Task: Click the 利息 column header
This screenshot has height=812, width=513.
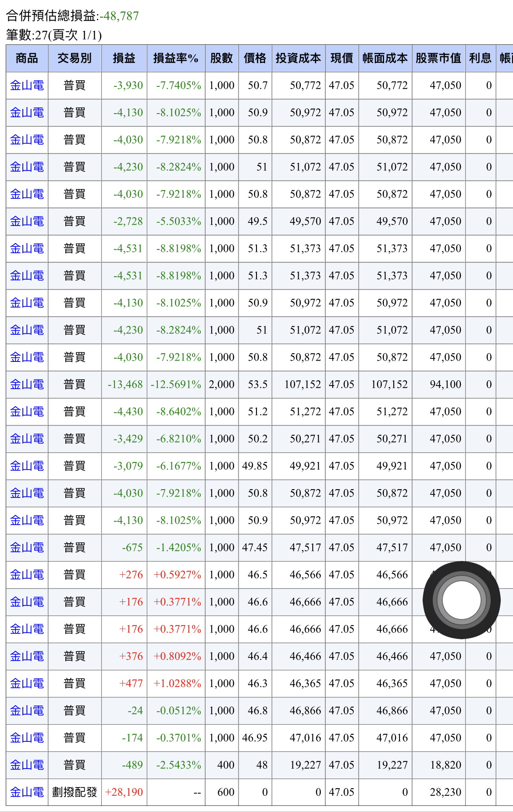Action: [480, 58]
